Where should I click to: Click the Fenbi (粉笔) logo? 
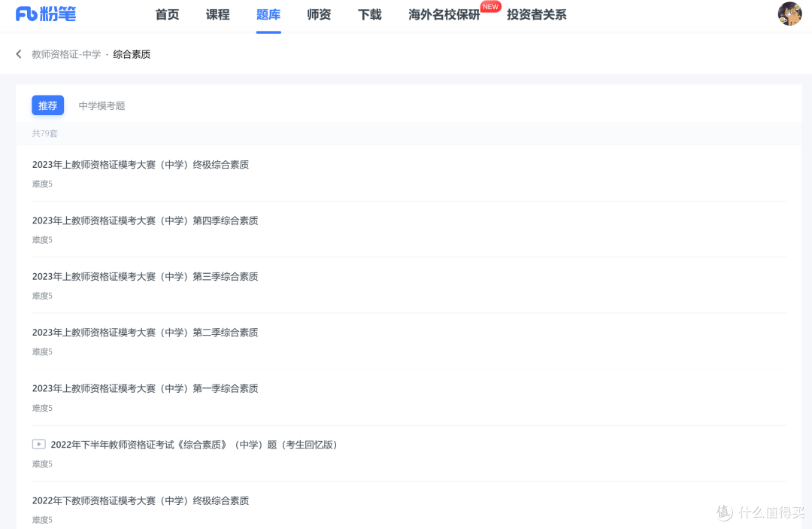point(46,14)
